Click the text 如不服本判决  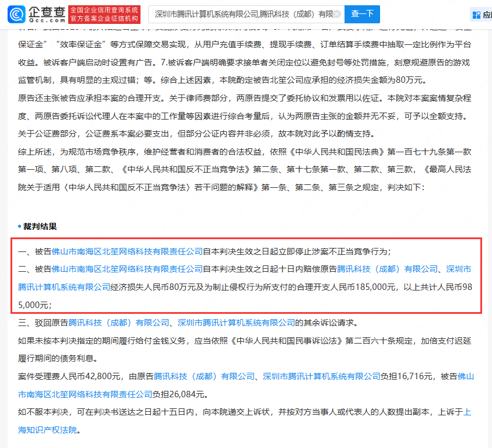[x=43, y=412]
